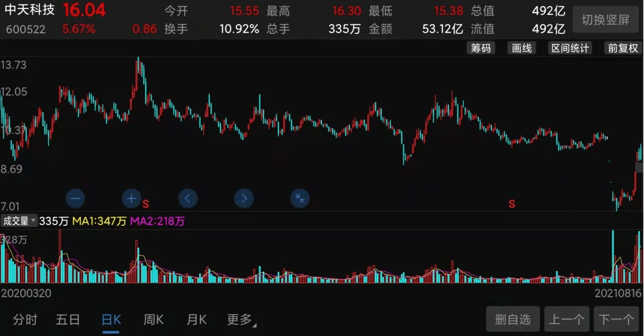Click the MA1:347万 volume average label

point(99,221)
